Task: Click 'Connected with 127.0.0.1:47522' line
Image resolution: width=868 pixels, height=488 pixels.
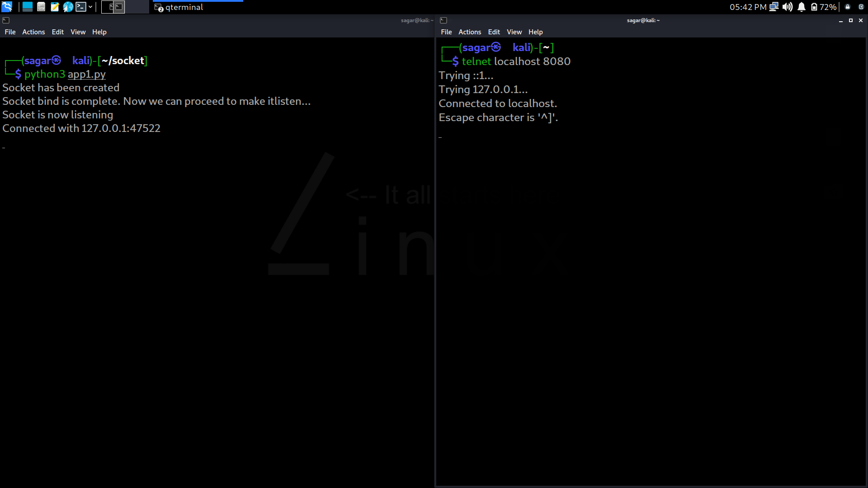Action: (81, 128)
